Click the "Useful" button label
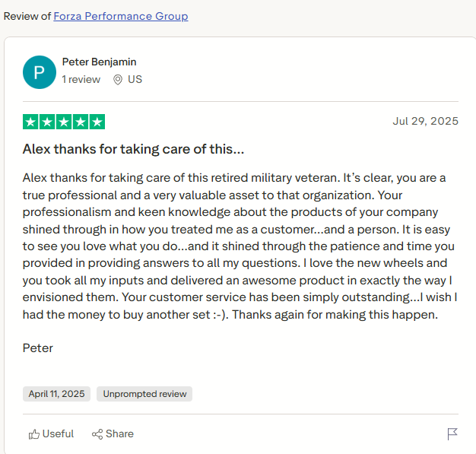The image size is (476, 454). (58, 434)
